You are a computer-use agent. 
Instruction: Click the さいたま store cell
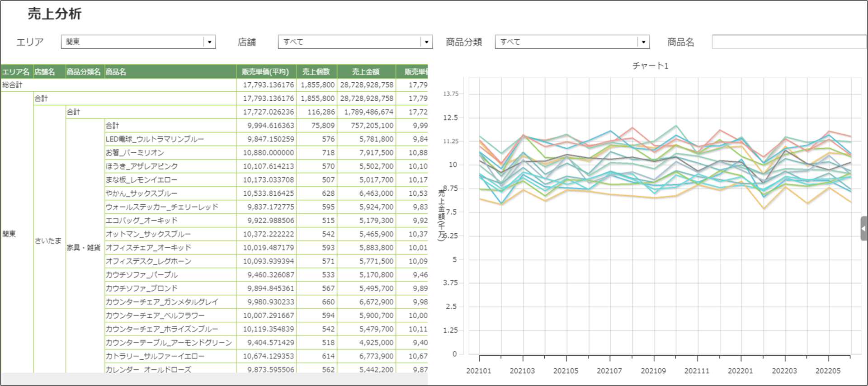click(48, 241)
